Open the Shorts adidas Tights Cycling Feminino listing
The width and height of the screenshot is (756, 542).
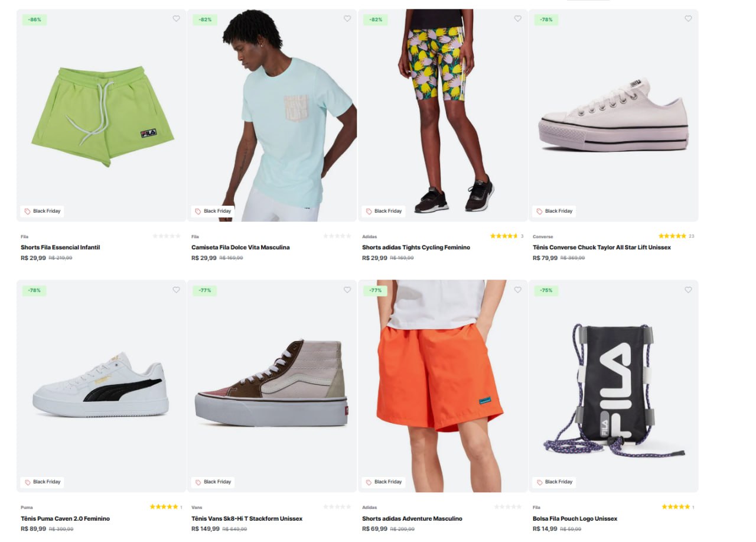[416, 247]
